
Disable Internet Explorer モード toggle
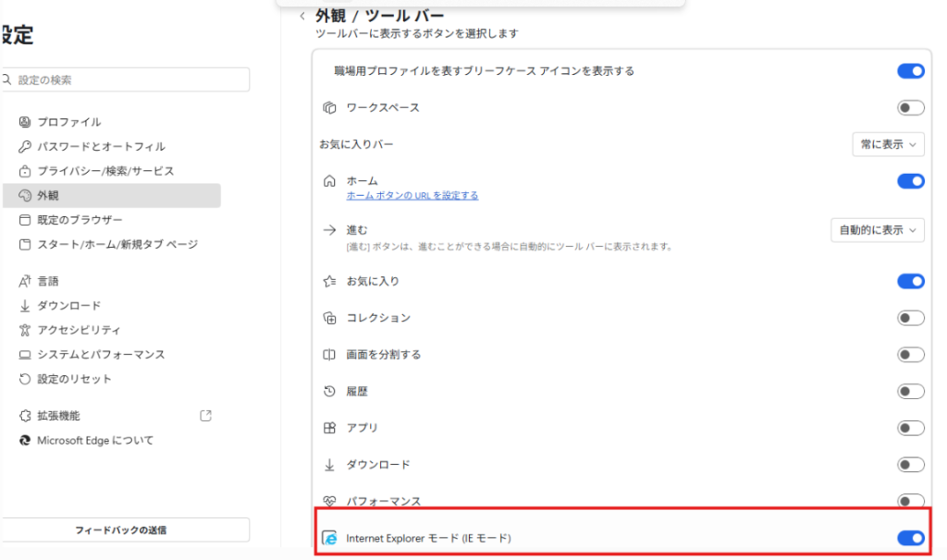910,538
